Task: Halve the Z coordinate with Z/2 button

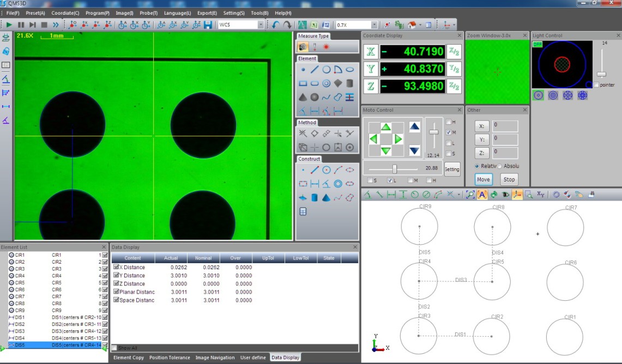Action: coord(454,86)
